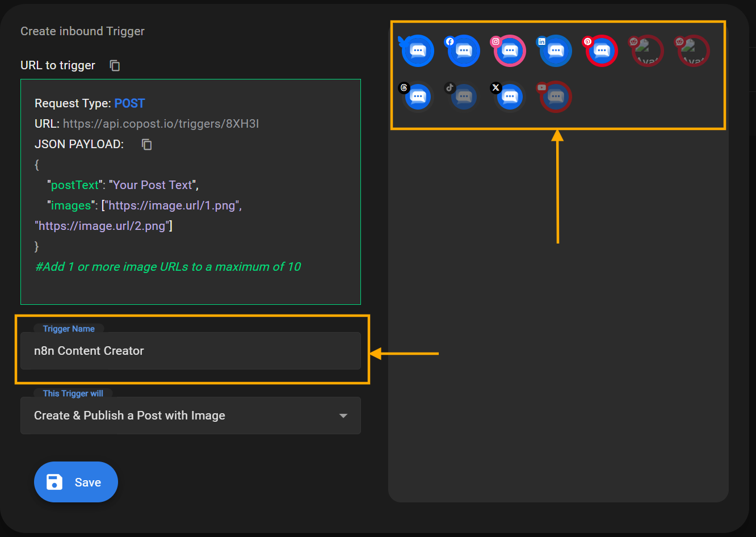Select the TikTok account avatar

(x=464, y=97)
